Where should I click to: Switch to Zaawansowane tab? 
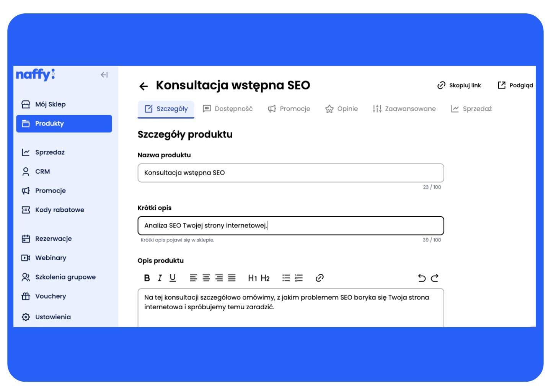[x=404, y=109]
